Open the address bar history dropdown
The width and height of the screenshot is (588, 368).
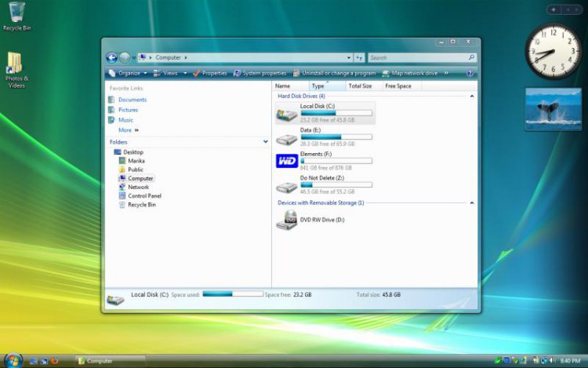349,58
